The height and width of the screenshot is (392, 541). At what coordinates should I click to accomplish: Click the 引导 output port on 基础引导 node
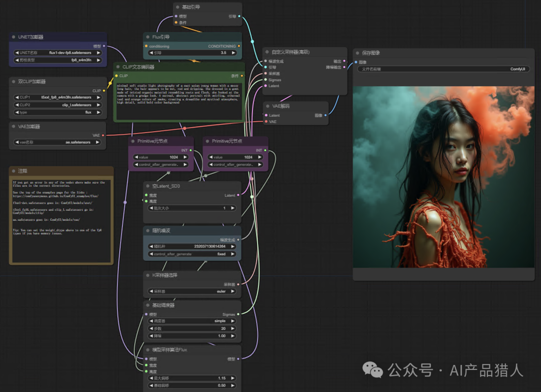coord(239,16)
